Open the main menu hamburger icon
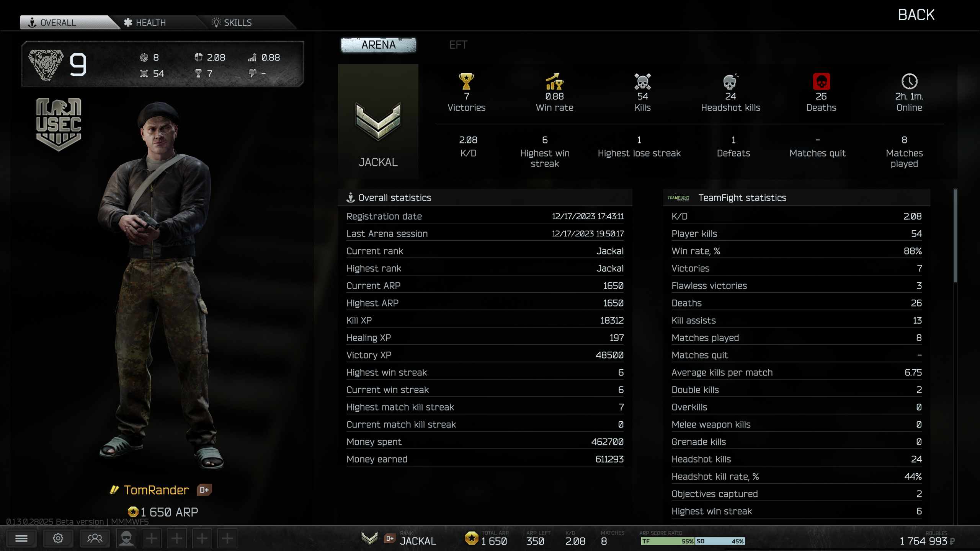The height and width of the screenshot is (551, 980). [21, 538]
